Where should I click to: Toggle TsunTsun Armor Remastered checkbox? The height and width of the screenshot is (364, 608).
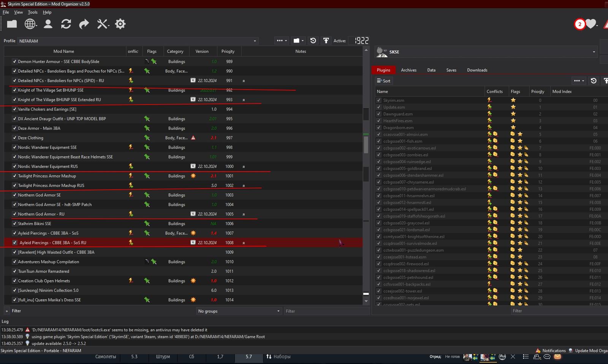coord(14,271)
